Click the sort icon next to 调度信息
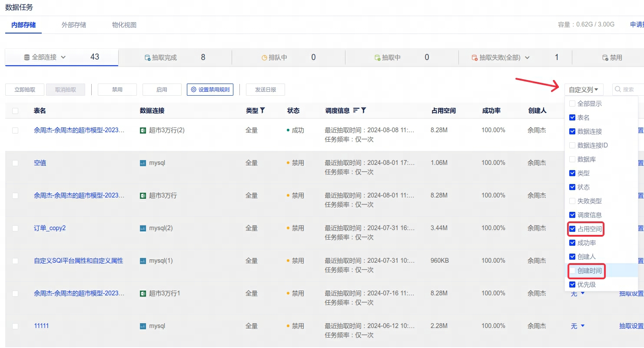This screenshot has height=348, width=644. pyautogui.click(x=356, y=110)
